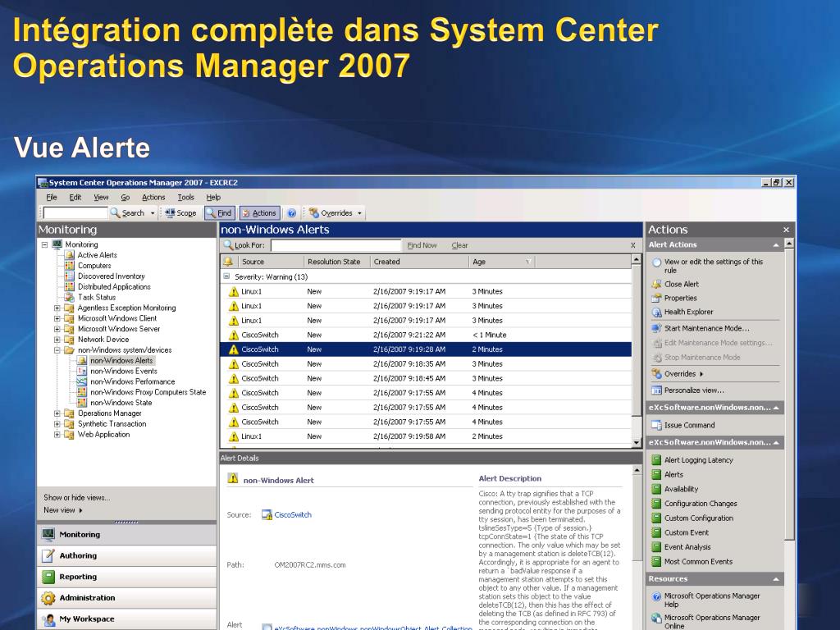Screen dimensions: 840x630
Task: Click the Look For input field
Action: pyautogui.click(x=336, y=245)
